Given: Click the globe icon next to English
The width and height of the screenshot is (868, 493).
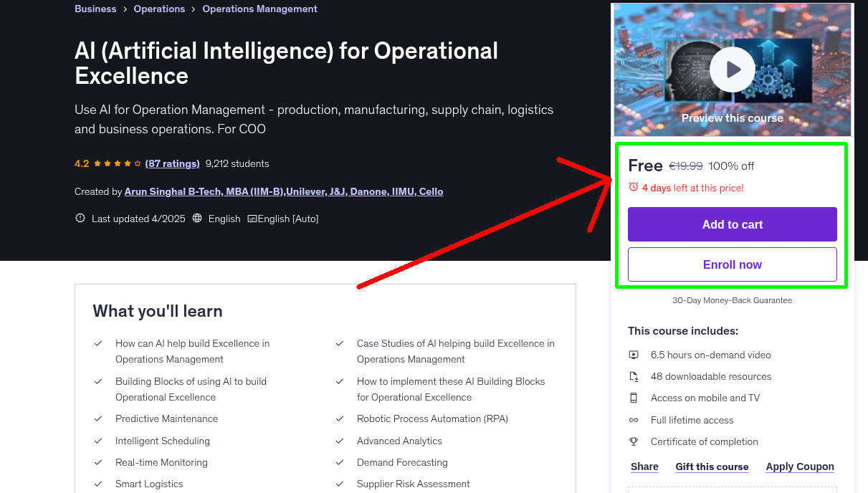Looking at the screenshot, I should pyautogui.click(x=197, y=218).
